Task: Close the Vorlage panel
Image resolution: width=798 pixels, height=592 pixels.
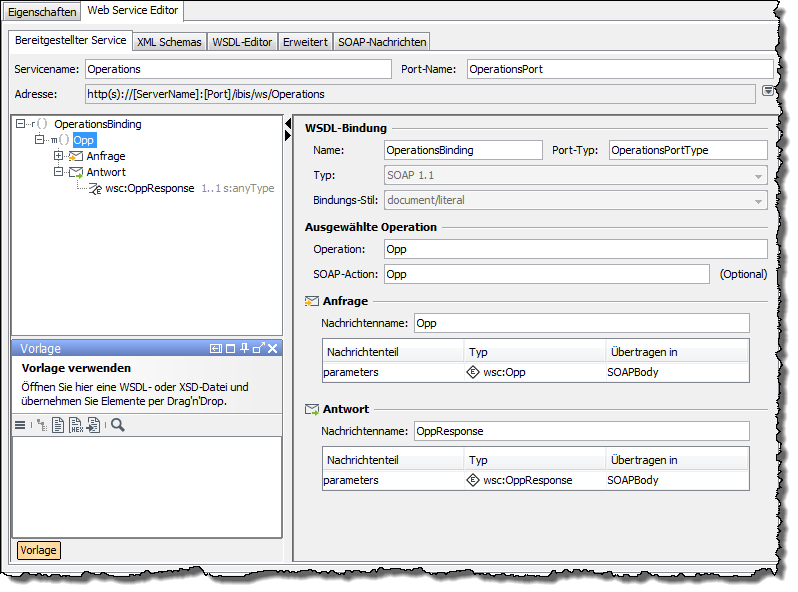Action: point(273,348)
